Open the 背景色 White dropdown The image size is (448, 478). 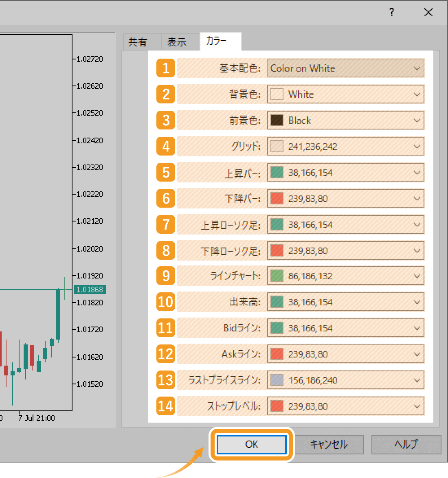[x=346, y=94]
